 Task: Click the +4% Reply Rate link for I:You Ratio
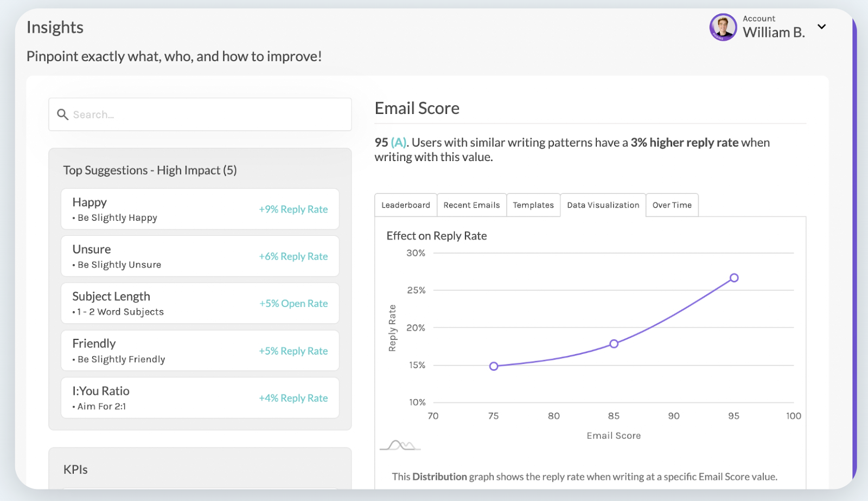293,397
